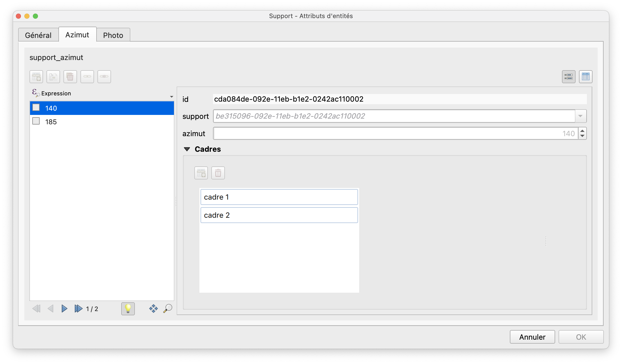Open the Photo tab
This screenshot has height=364, width=622.
tap(113, 35)
